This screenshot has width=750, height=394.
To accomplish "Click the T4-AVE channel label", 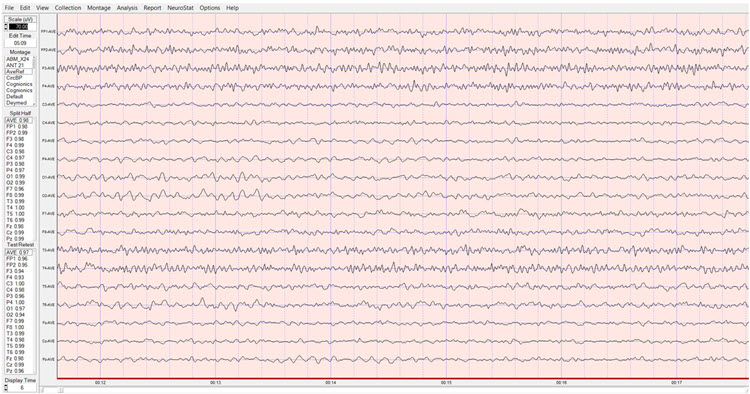I will [x=48, y=268].
